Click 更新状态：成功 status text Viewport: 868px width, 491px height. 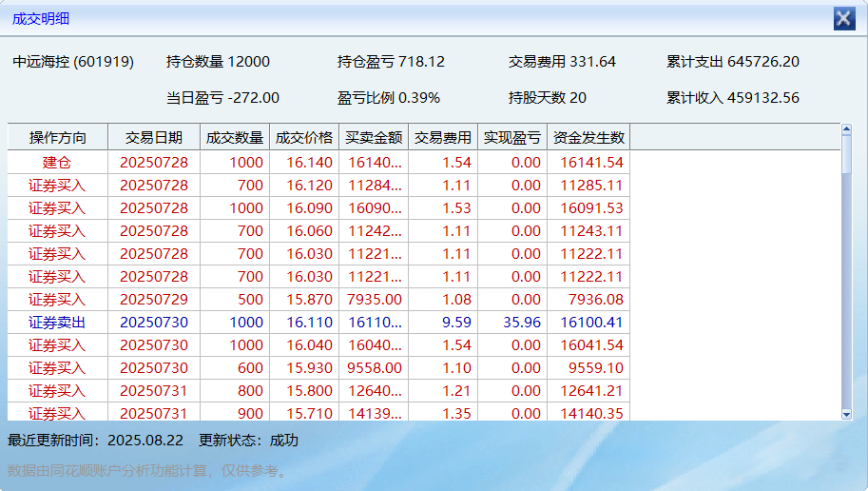coord(248,440)
